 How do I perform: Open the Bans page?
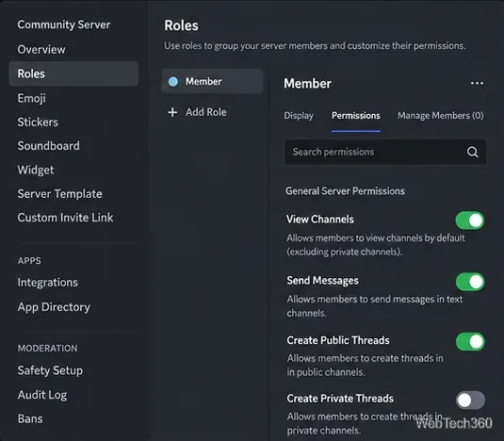tap(30, 418)
